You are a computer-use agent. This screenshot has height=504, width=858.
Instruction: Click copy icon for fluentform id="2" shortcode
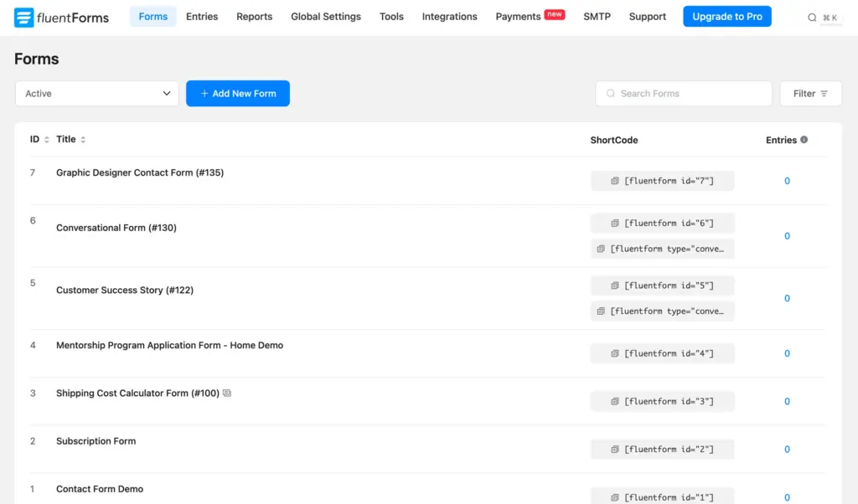615,450
